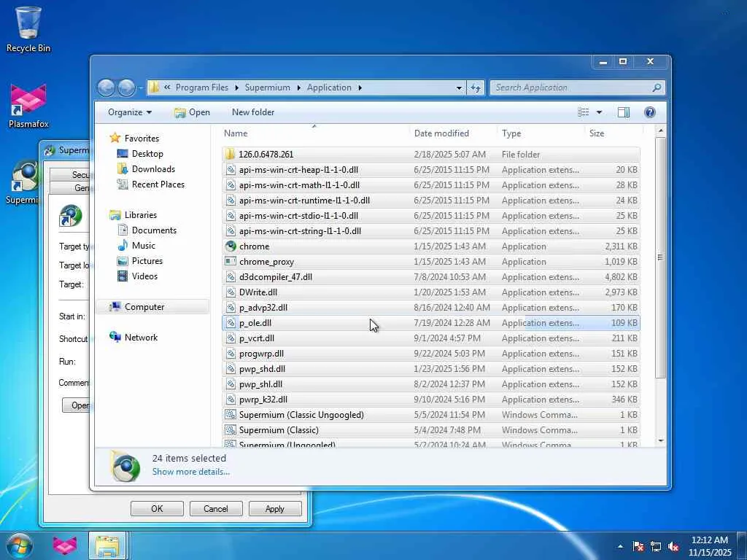Open recent pages dropdown beside nav arrows

point(141,88)
